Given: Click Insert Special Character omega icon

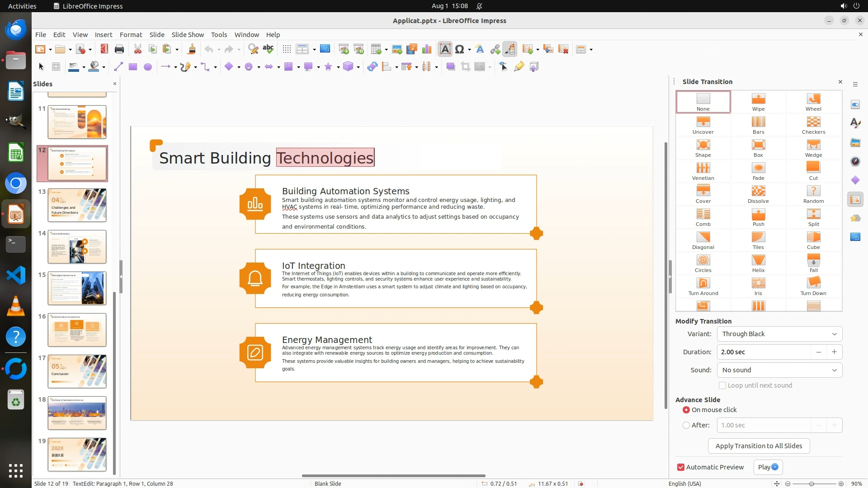Looking at the screenshot, I should point(460,49).
